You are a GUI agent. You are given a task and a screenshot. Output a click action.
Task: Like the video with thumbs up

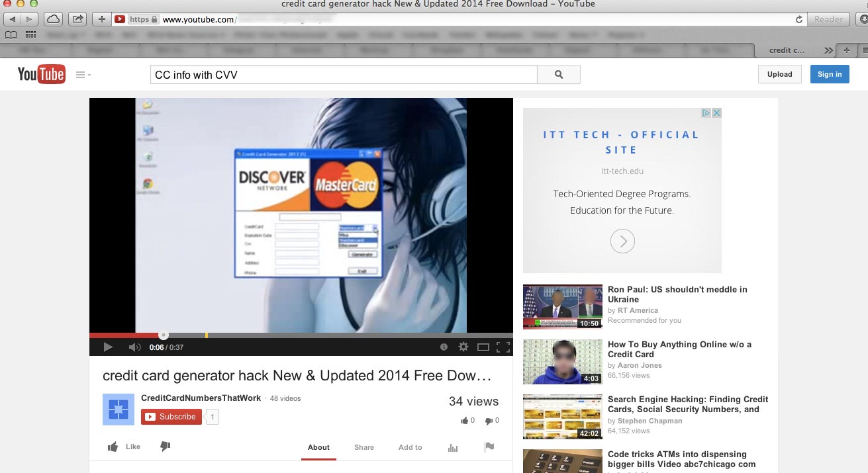point(124,447)
